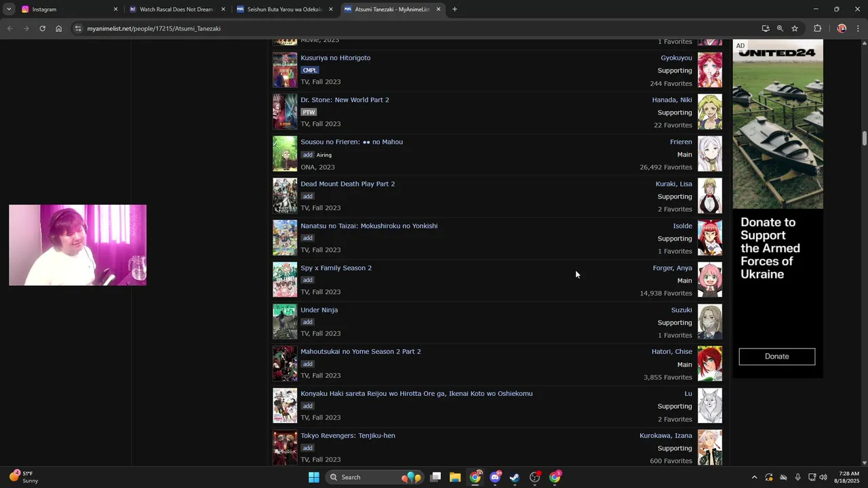Switch to Seishun Buta Yarou tab
This screenshot has width=868, height=488.
(284, 9)
